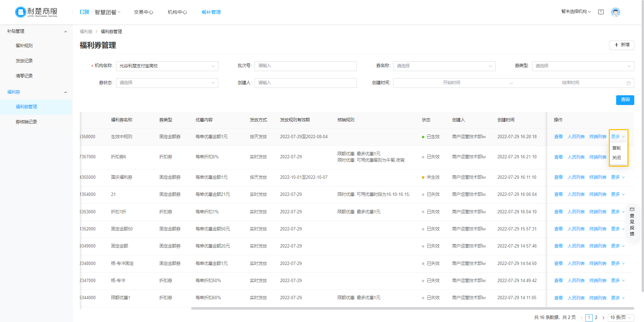The width and height of the screenshot is (644, 322).
Task: Click page 1 in pagination
Action: point(589,318)
